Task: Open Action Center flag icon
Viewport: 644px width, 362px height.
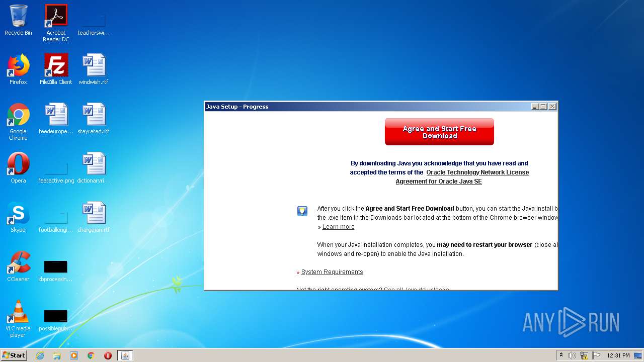Action: click(596, 355)
